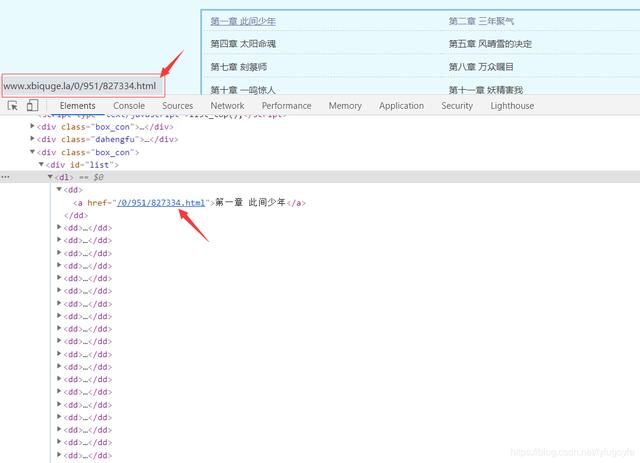Switch to the Elements tab
This screenshot has height=463, width=640.
77,106
